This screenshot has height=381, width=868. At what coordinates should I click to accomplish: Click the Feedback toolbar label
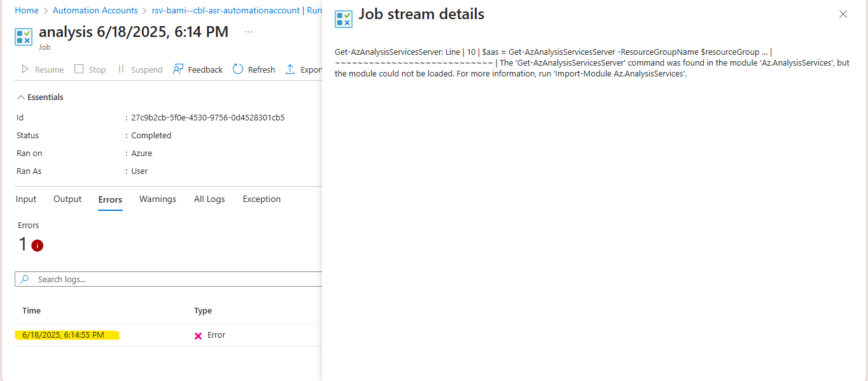[206, 69]
